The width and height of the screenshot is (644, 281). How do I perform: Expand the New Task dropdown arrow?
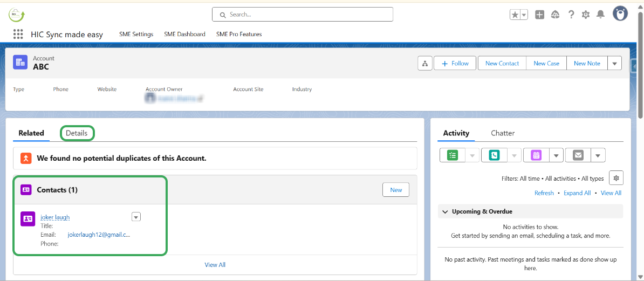pos(472,155)
